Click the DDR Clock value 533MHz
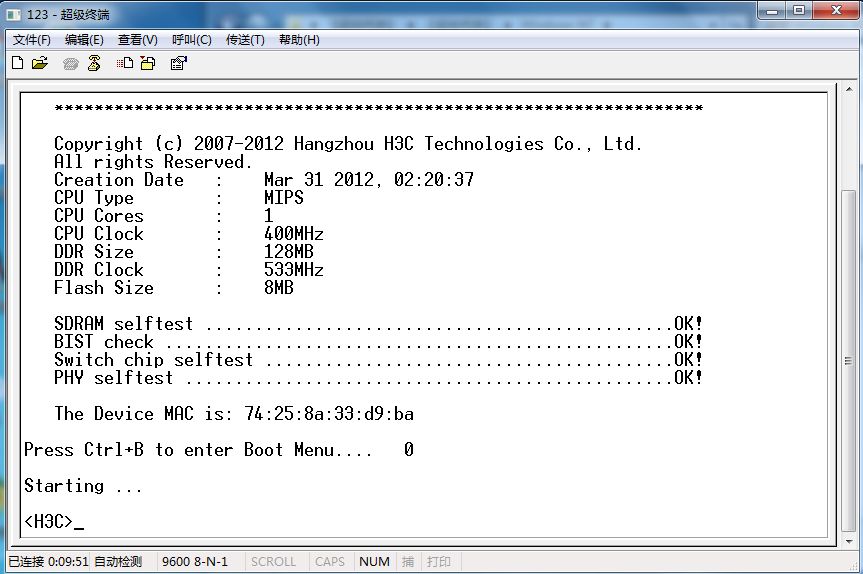 click(293, 270)
